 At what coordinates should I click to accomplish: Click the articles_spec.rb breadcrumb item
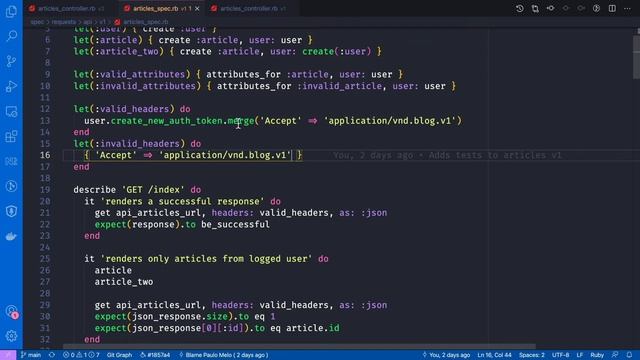(141, 22)
